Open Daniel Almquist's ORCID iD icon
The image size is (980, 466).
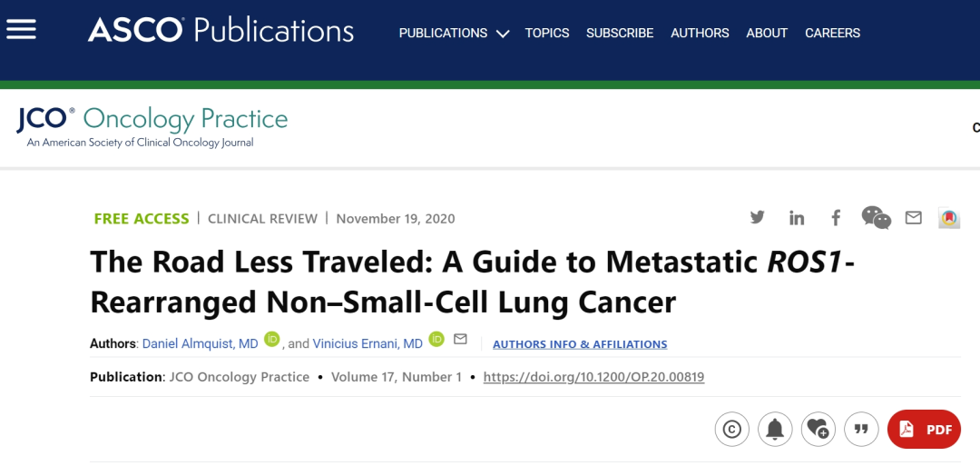tap(272, 339)
